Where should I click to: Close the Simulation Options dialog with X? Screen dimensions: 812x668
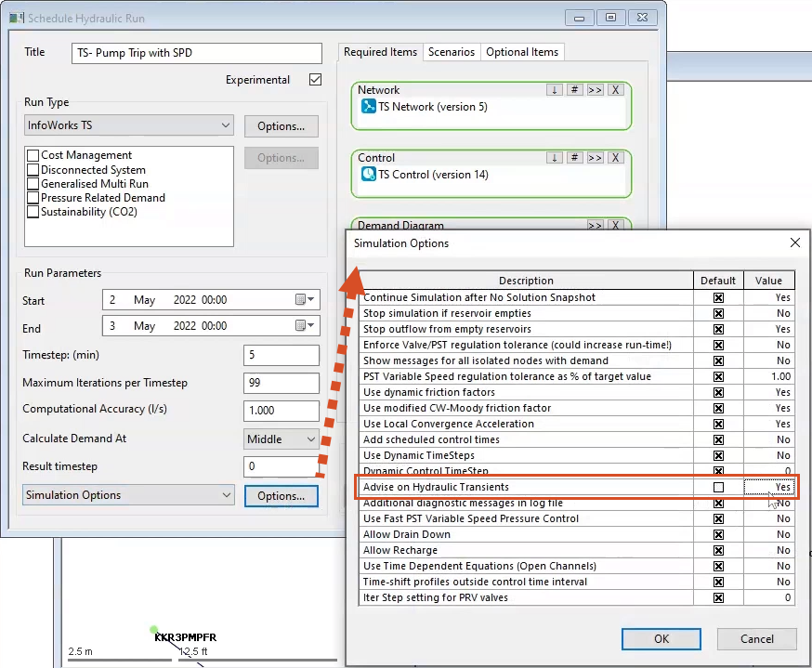point(795,242)
